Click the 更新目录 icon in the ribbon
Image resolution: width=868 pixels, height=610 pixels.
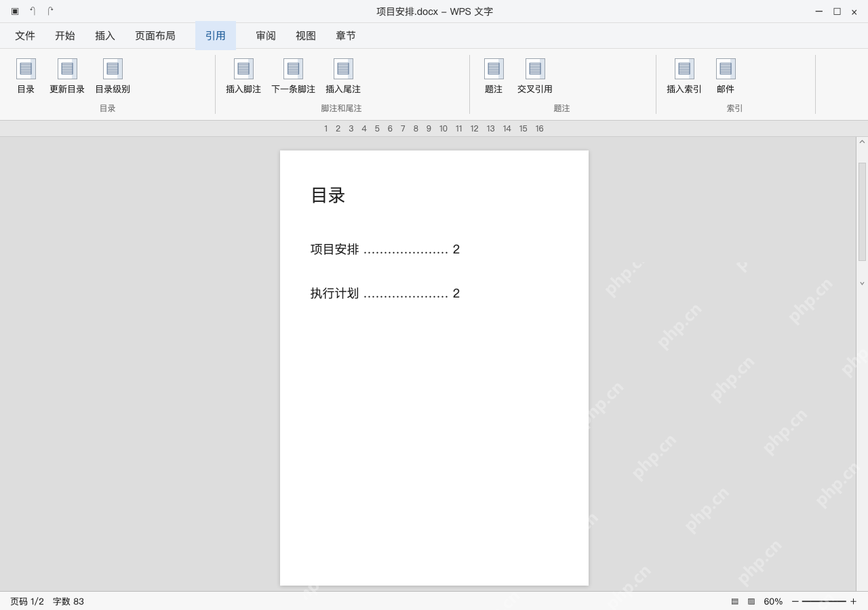tap(67, 68)
